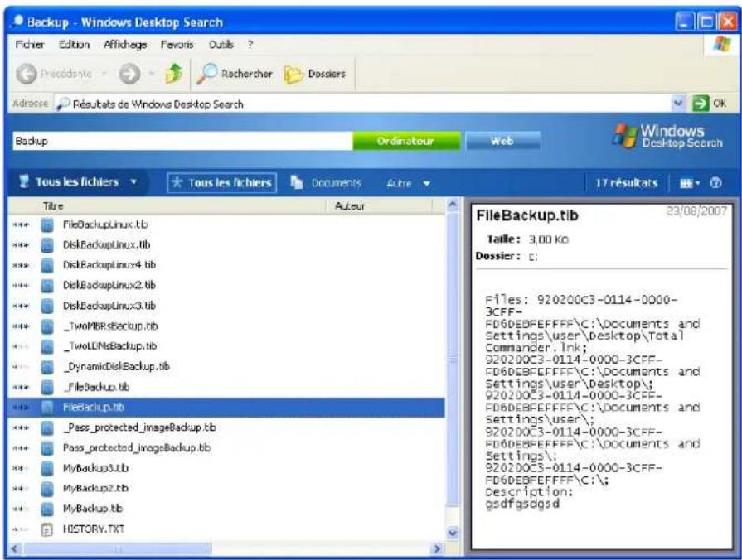The height and width of the screenshot is (560, 742).
Task: Open the Rechercher search tool
Action: 235,74
